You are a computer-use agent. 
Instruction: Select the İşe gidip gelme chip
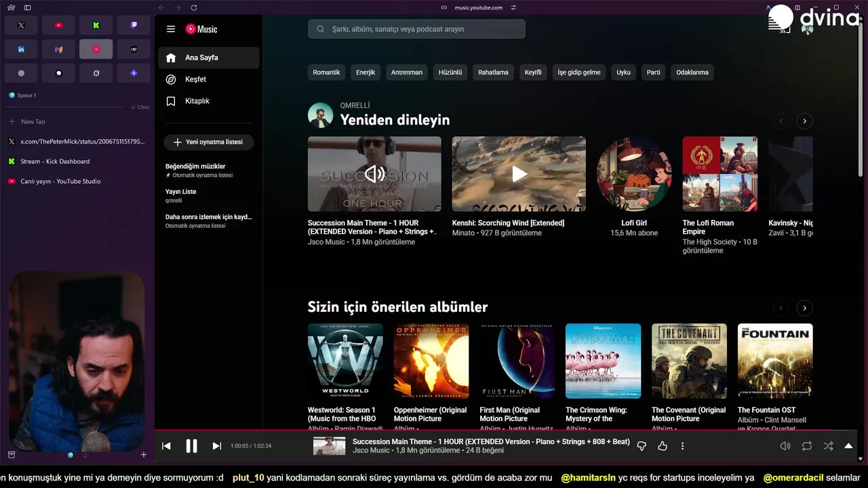(x=579, y=73)
